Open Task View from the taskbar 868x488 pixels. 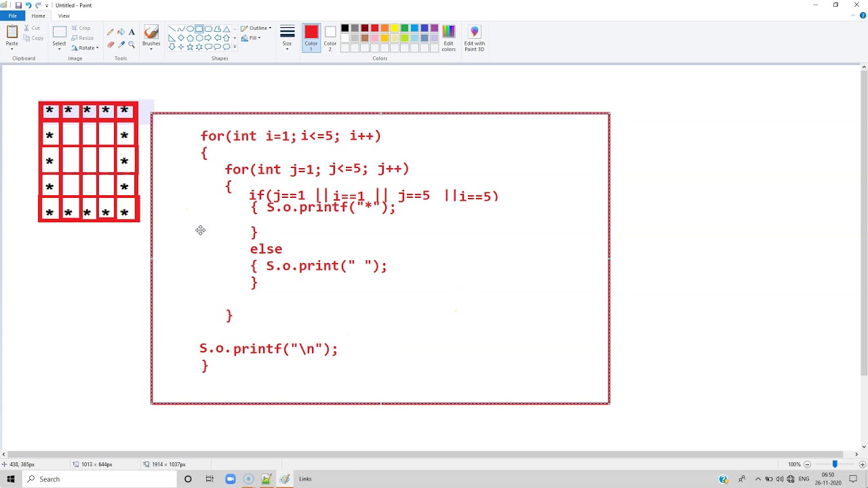point(210,479)
